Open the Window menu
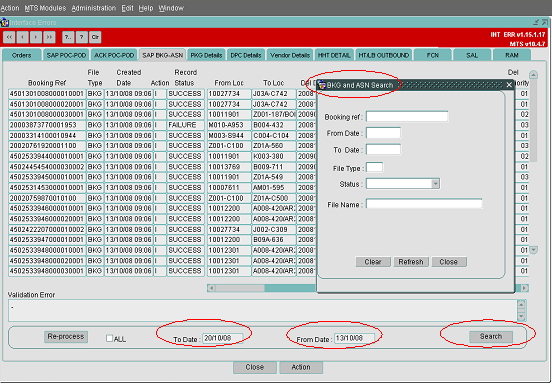This screenshot has height=384, width=552. pos(171,8)
